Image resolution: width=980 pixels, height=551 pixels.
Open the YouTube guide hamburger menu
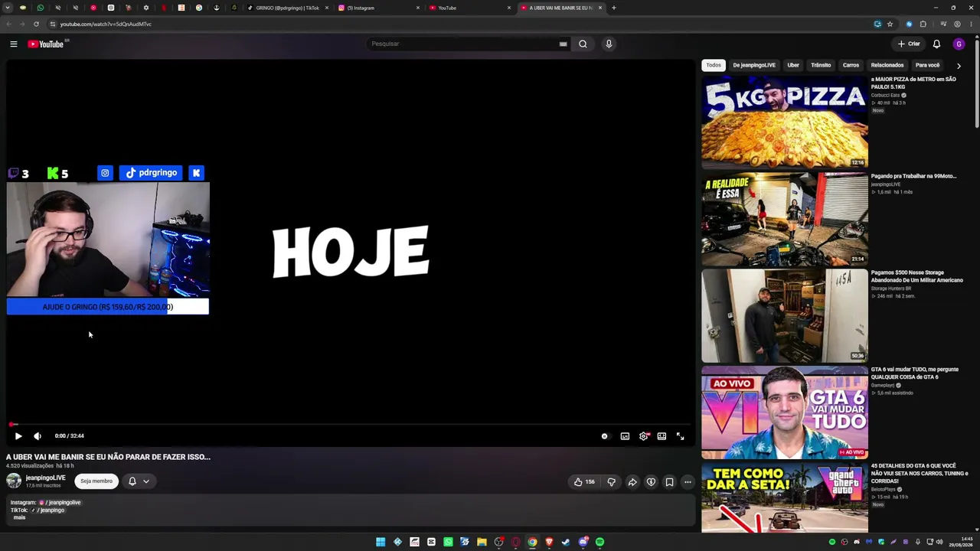[14, 44]
